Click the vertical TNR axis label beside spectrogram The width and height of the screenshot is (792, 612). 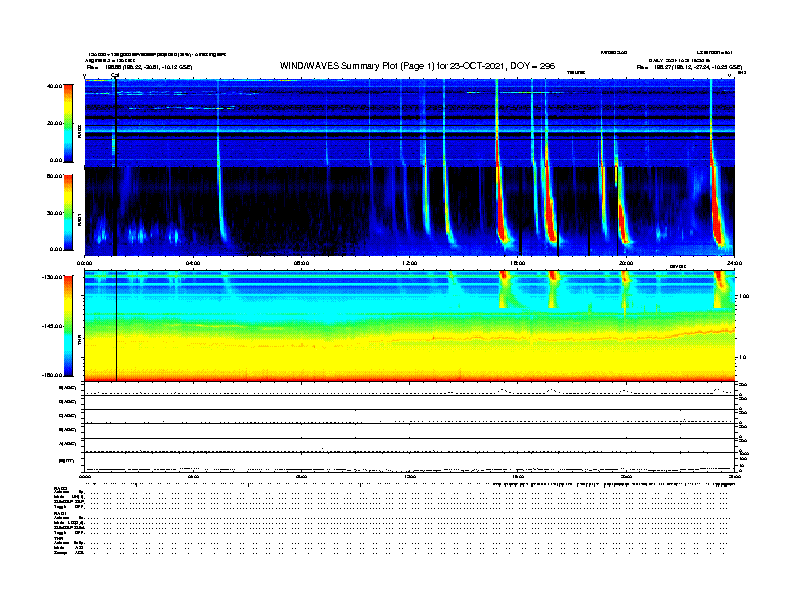point(79,342)
